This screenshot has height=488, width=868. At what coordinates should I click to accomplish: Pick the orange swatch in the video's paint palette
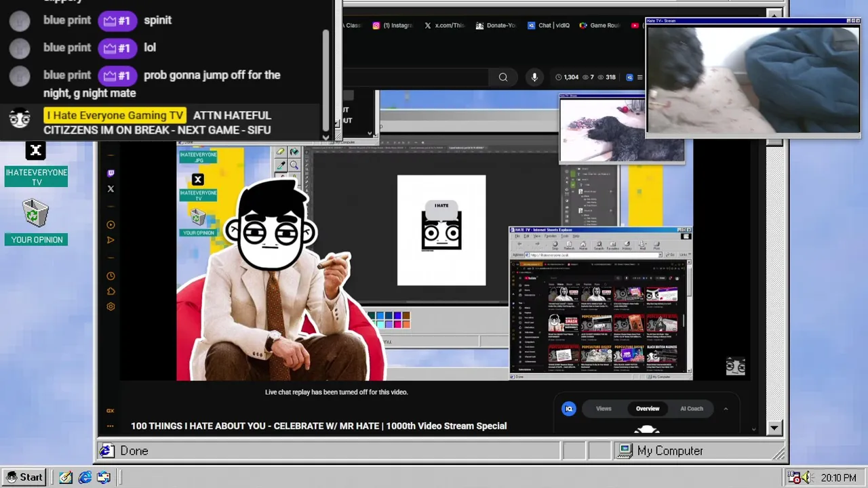pos(406,324)
